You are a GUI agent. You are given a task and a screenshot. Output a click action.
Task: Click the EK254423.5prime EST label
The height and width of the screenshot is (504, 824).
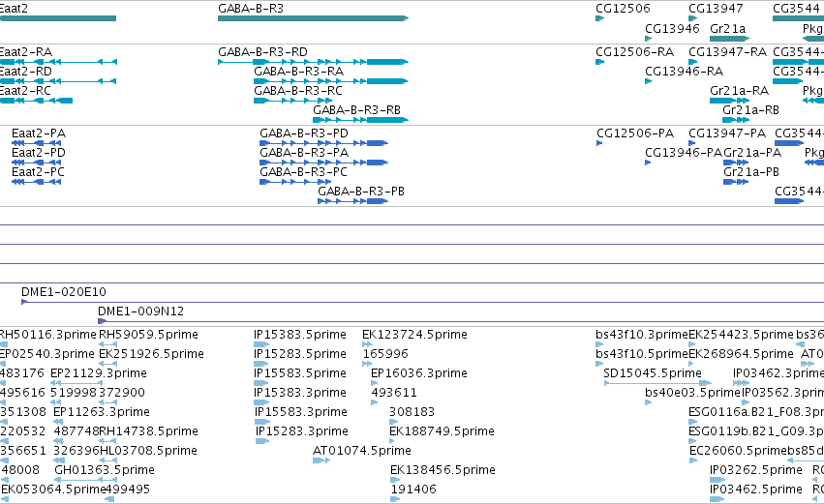click(x=741, y=335)
